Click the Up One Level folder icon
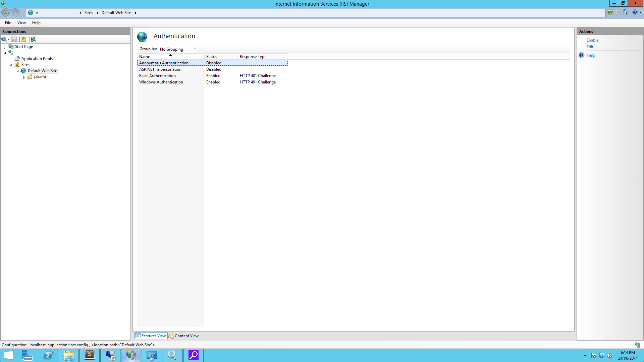The width and height of the screenshot is (644, 362). coord(23,39)
